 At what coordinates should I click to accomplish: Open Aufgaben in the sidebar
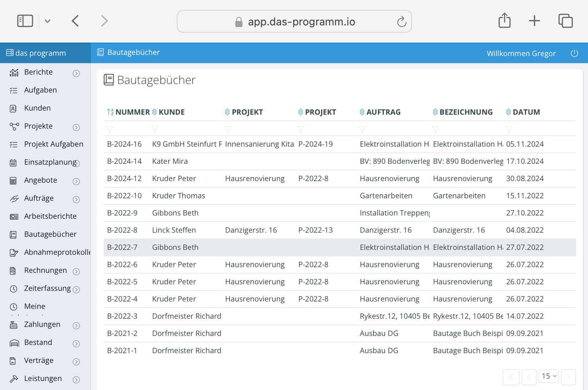[x=41, y=90]
